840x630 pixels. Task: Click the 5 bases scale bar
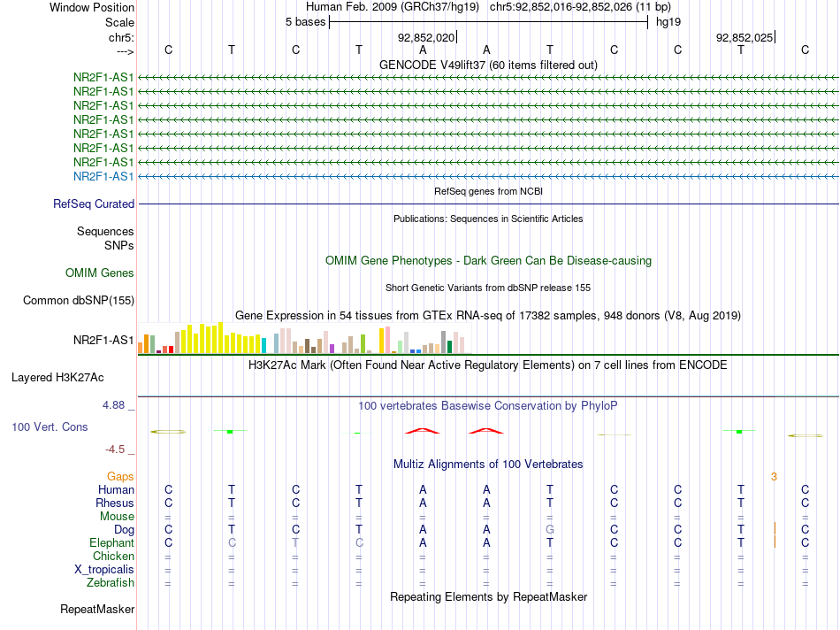tap(488, 22)
